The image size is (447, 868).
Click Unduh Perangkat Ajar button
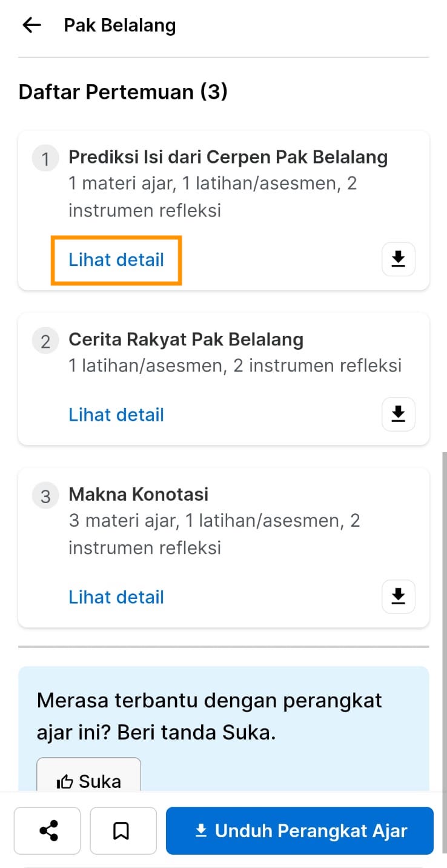(300, 830)
